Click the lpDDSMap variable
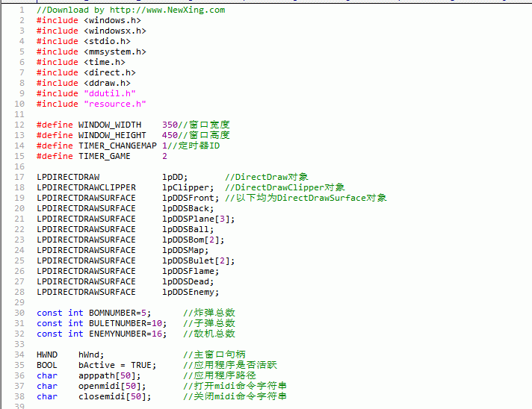Screen dimensions: 532x409 click(185, 251)
